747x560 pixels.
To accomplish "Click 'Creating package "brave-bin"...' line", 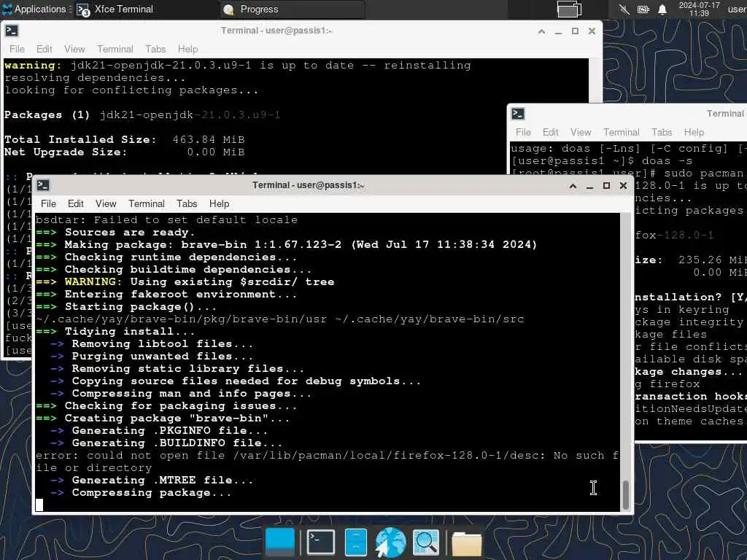I will pyautogui.click(x=163, y=419).
